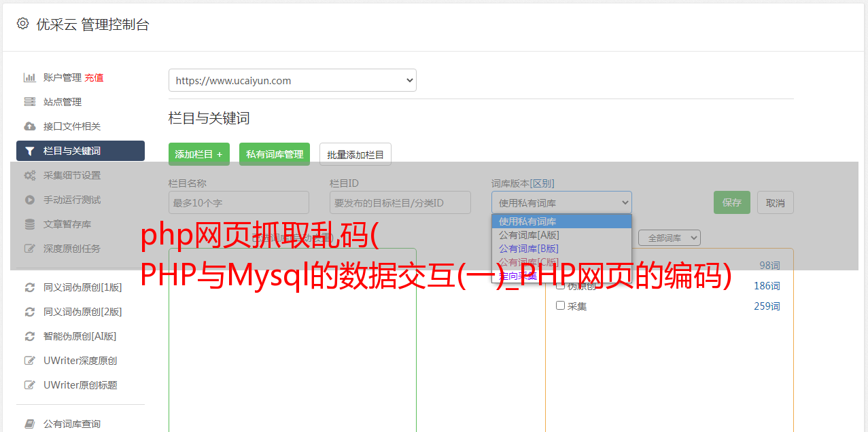Click the book icon for 公有词库查询

tap(29, 424)
